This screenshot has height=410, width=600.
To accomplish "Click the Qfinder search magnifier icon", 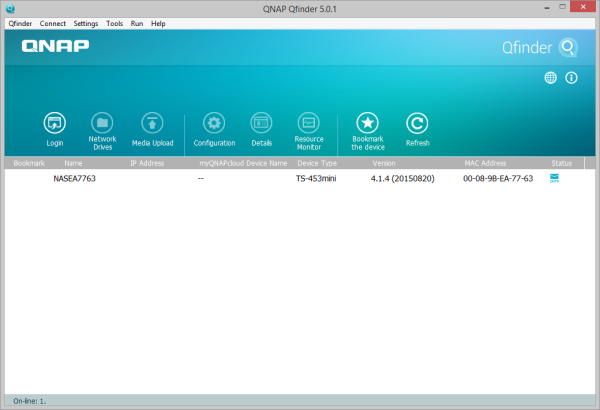I will point(568,47).
